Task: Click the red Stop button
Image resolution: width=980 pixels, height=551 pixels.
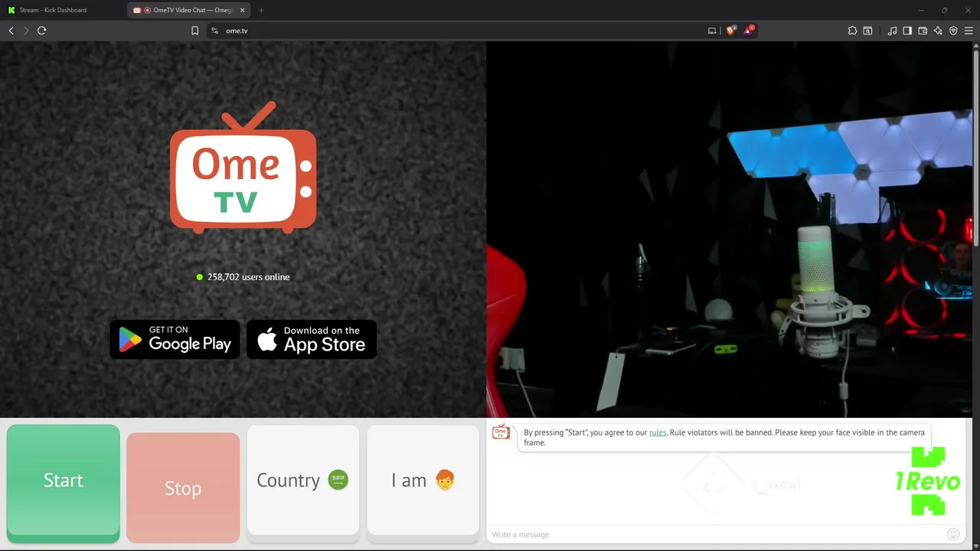Action: (183, 487)
